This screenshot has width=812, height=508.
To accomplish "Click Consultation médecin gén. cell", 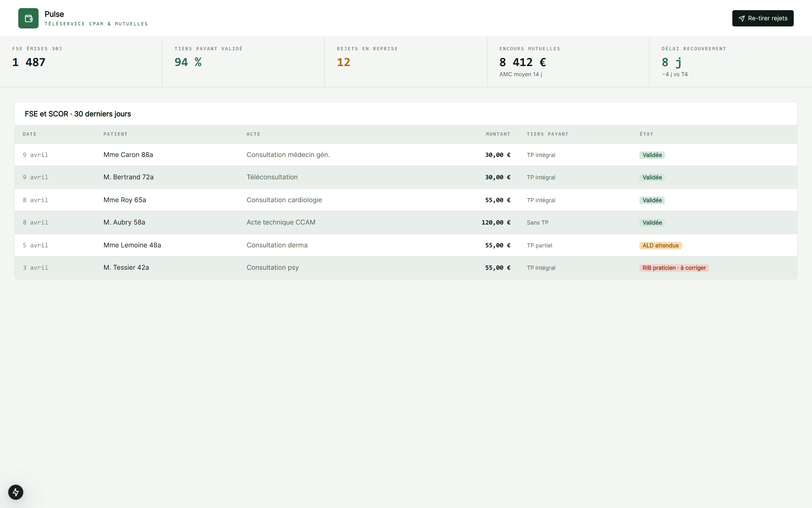I will coord(288,155).
